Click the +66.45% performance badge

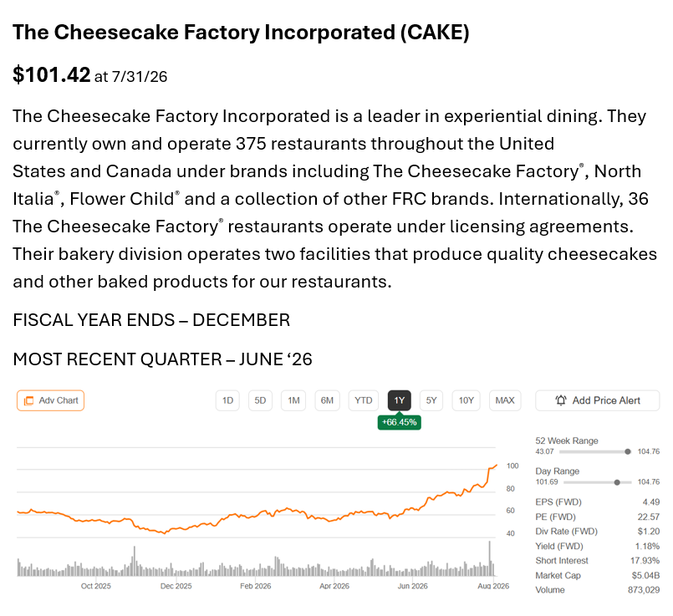(x=399, y=422)
